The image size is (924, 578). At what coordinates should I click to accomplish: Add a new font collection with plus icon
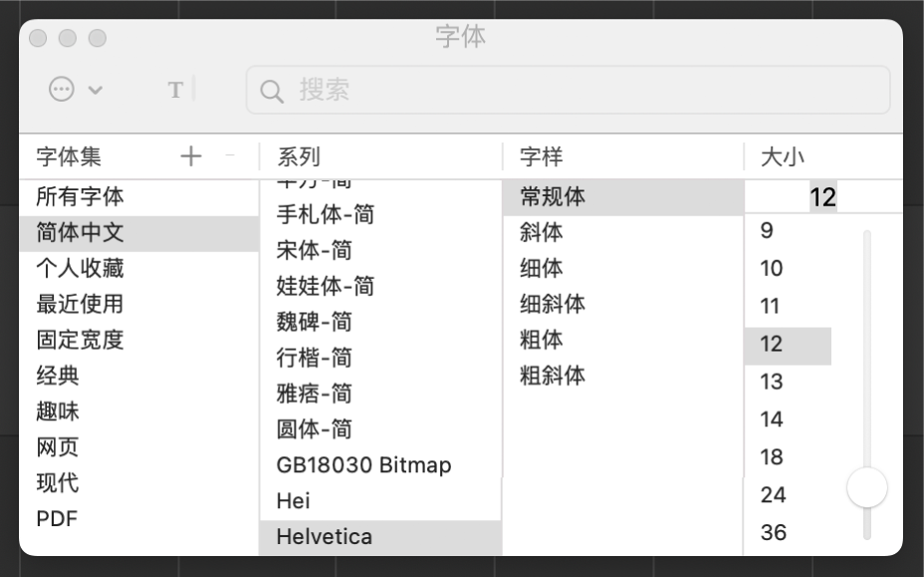189,155
